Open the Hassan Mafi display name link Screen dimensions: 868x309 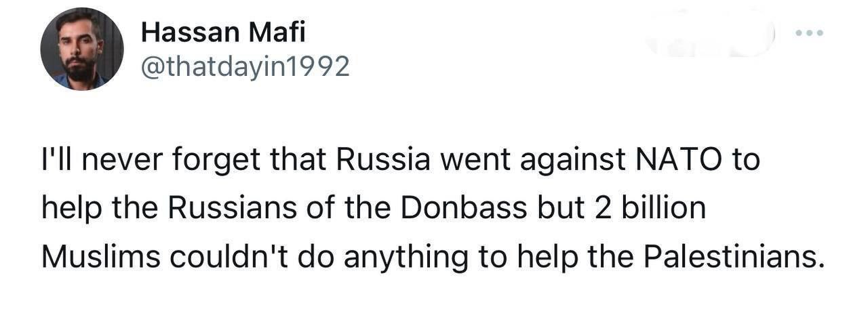pos(223,31)
